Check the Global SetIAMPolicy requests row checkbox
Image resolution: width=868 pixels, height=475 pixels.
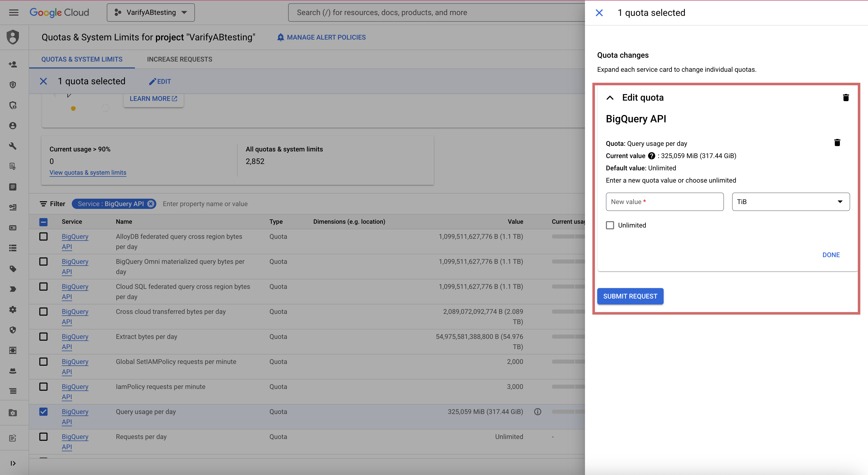pyautogui.click(x=43, y=361)
